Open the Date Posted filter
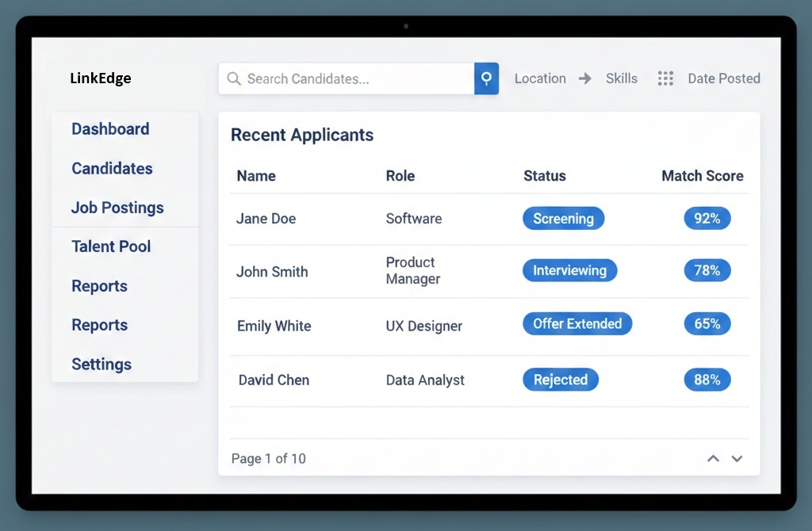This screenshot has height=531, width=812. click(723, 78)
